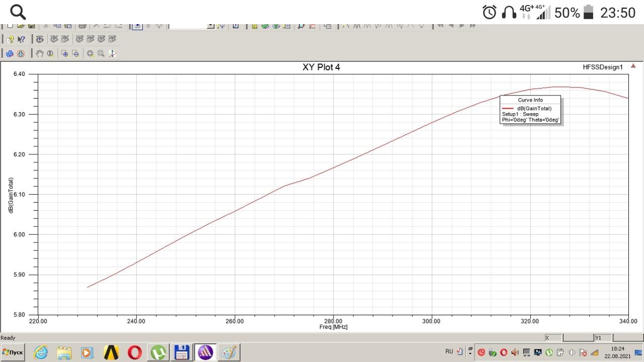644x362 pixels.
Task: Click the floppy disk app on taskbar
Action: click(182, 352)
